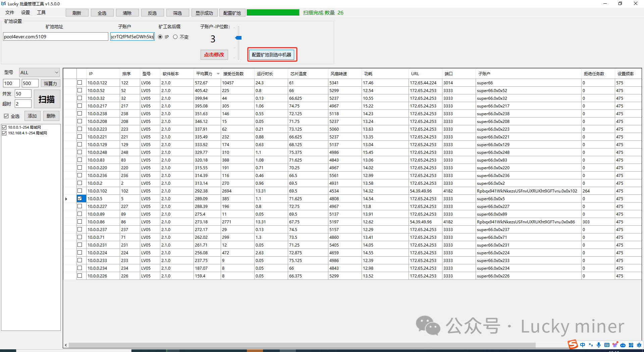Click the 子账户-IP位数 slider handle
Screen dimensions: 644x352
coord(238,38)
